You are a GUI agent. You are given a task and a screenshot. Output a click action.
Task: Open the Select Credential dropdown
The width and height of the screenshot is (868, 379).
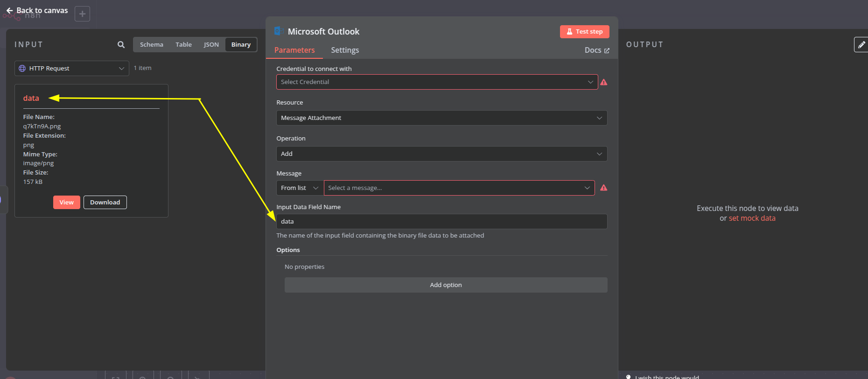point(437,82)
